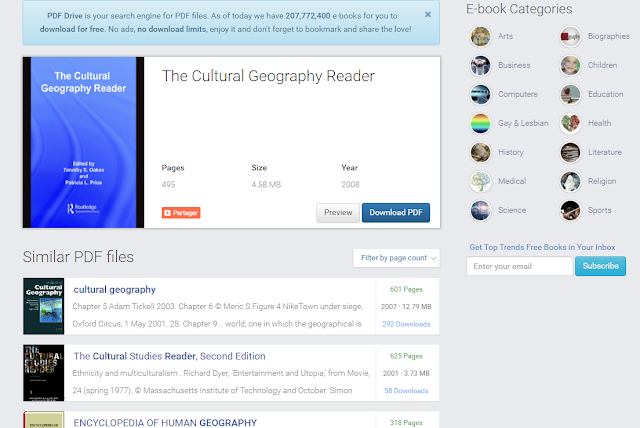Dismiss the PDF Drive info banner
Viewport: 640px width, 428px height.
428,15
